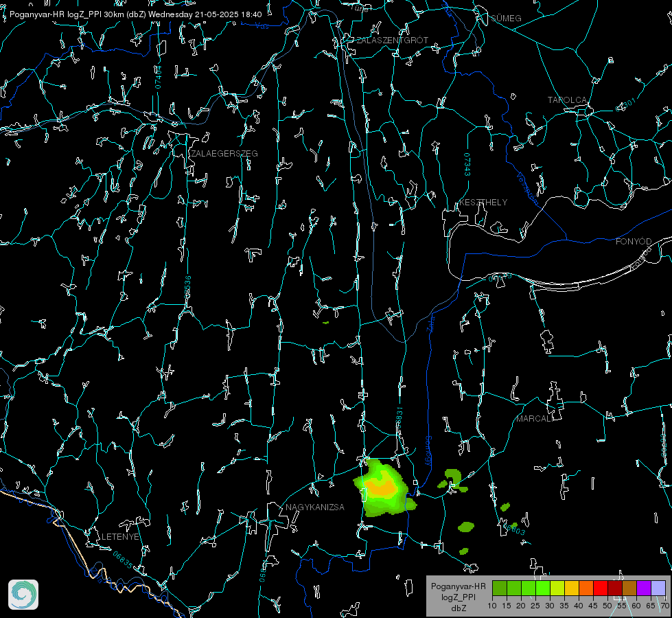Click the LETENYE city label

click(120, 537)
